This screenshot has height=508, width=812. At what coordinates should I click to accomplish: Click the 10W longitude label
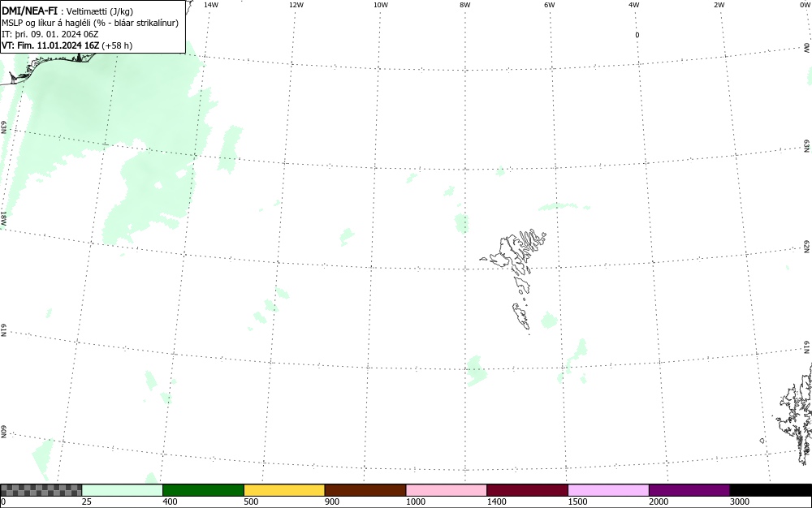point(381,5)
